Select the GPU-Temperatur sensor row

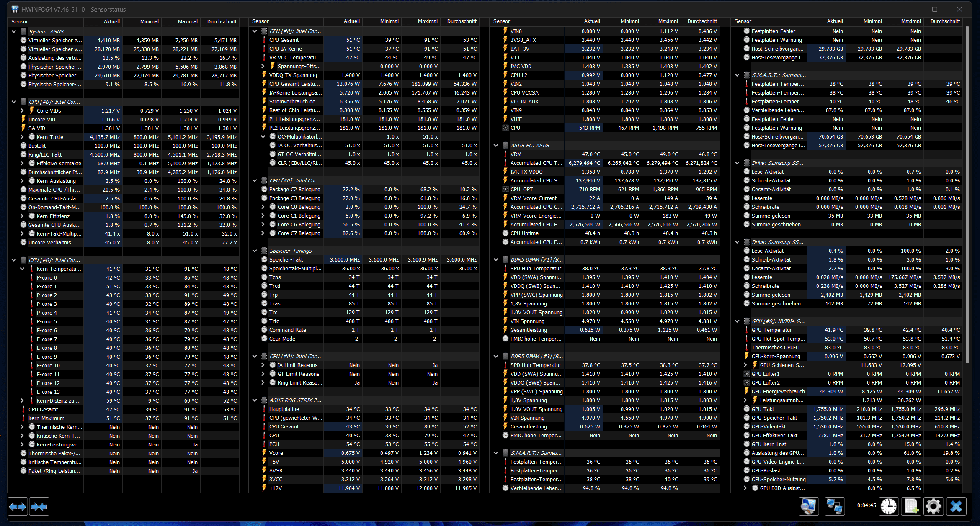click(x=771, y=330)
